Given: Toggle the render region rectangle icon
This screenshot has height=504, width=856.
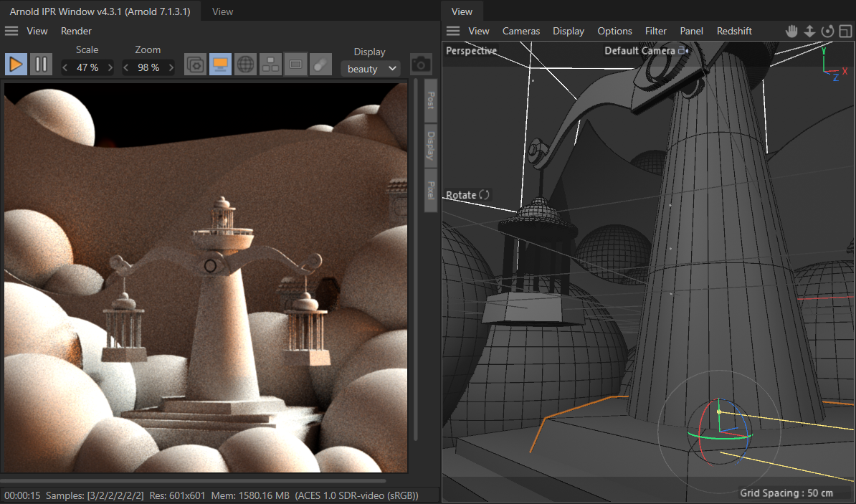Looking at the screenshot, I should pyautogui.click(x=295, y=65).
